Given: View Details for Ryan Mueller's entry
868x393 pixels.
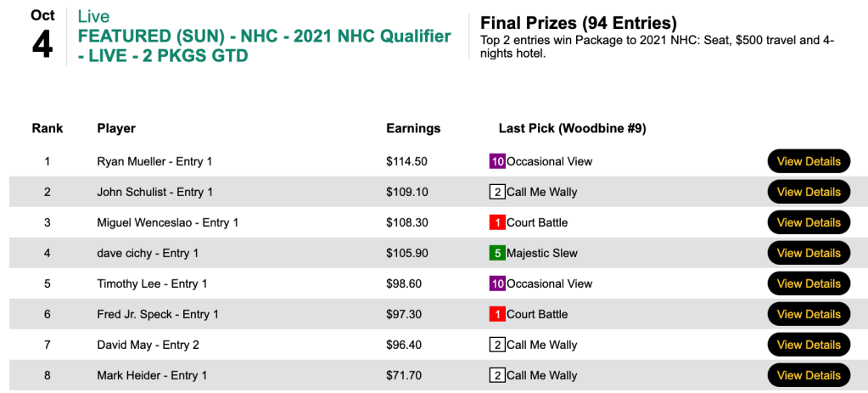Looking at the screenshot, I should (808, 161).
